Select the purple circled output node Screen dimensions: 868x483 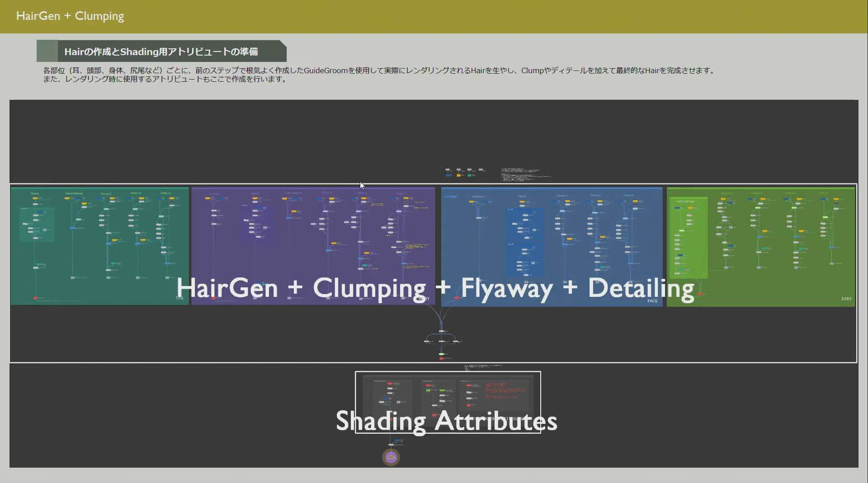click(x=391, y=457)
